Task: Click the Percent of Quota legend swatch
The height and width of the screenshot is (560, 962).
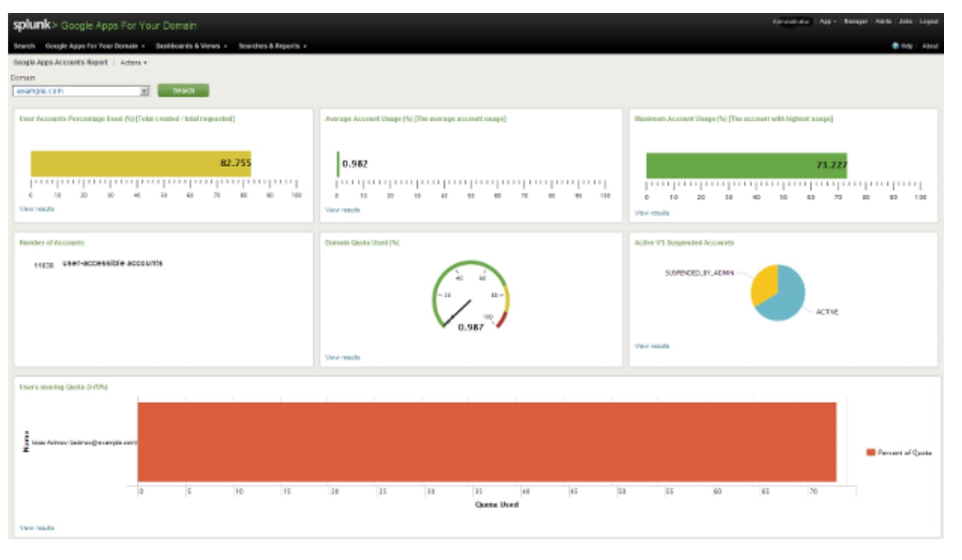Action: (x=871, y=452)
